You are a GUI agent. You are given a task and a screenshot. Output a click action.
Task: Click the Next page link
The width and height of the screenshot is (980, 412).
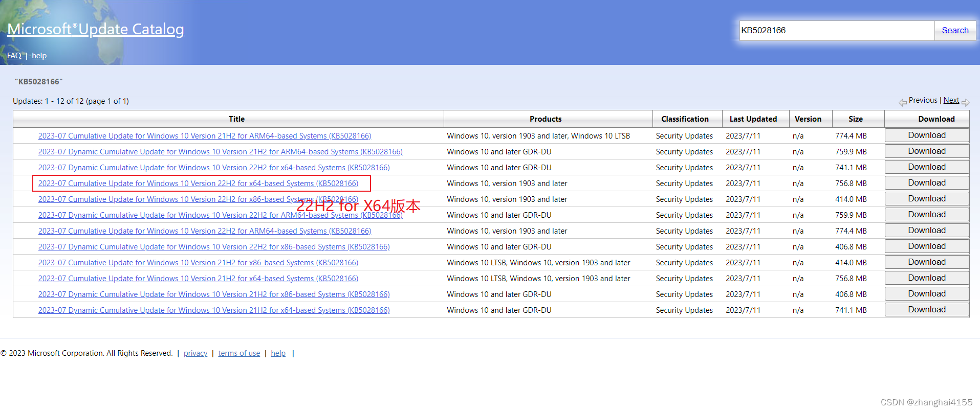pyautogui.click(x=951, y=100)
